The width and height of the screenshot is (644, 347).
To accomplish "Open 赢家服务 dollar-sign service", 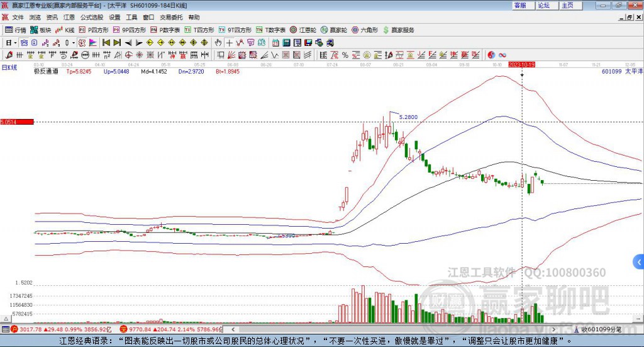I will coord(398,30).
